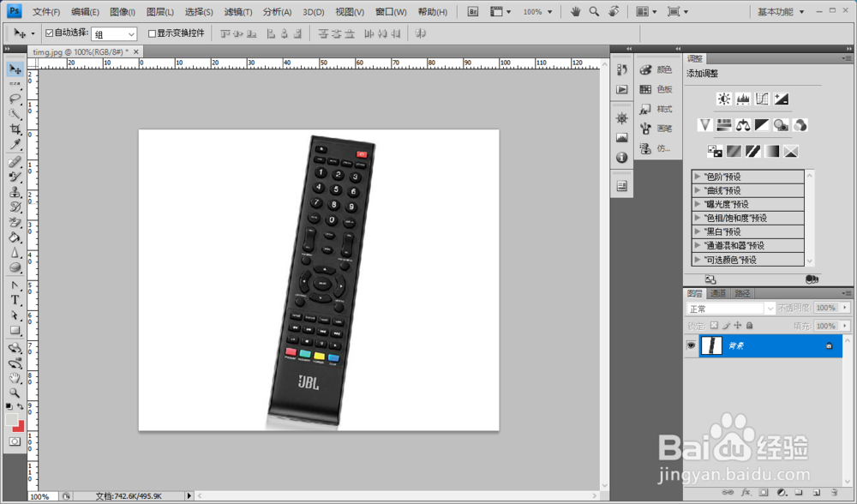Select the Eraser tool

(x=15, y=222)
